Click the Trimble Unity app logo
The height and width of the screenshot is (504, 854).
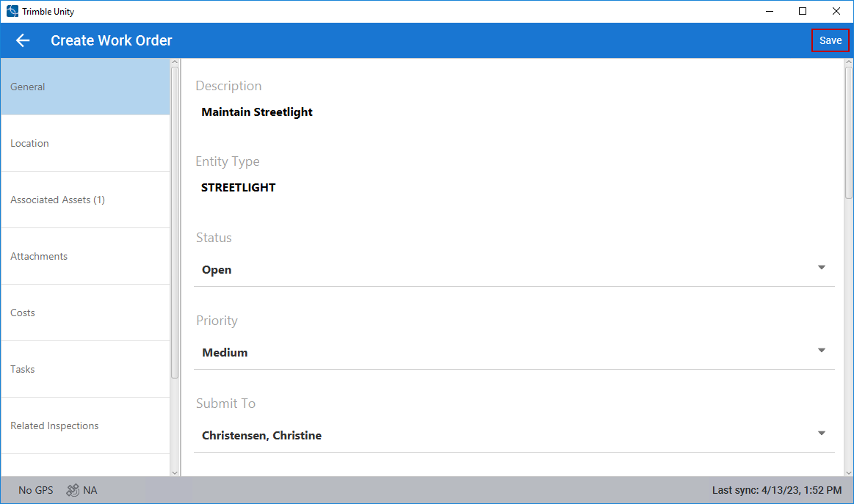12,11
